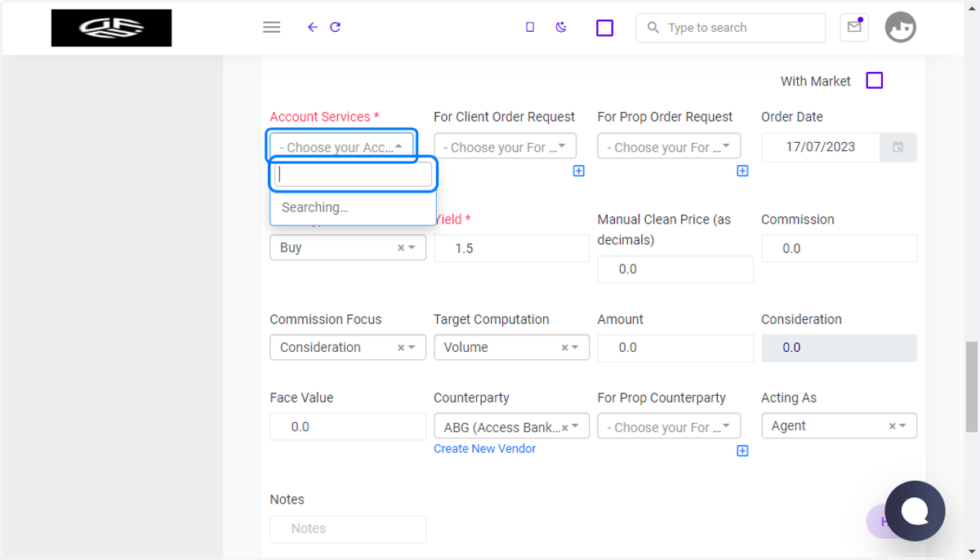Viewport: 980px width, 560px height.
Task: Open the For Prop Order Request dropdown
Action: click(669, 147)
